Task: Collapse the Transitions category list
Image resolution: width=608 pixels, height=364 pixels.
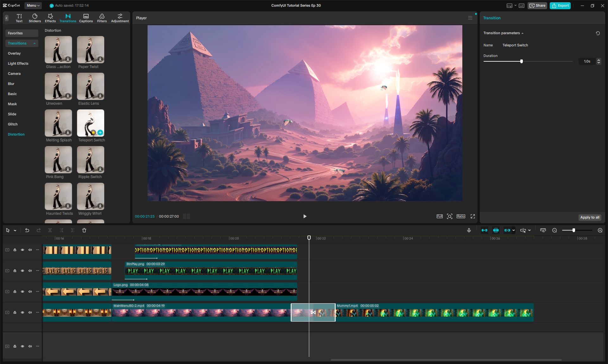Action: [35, 43]
